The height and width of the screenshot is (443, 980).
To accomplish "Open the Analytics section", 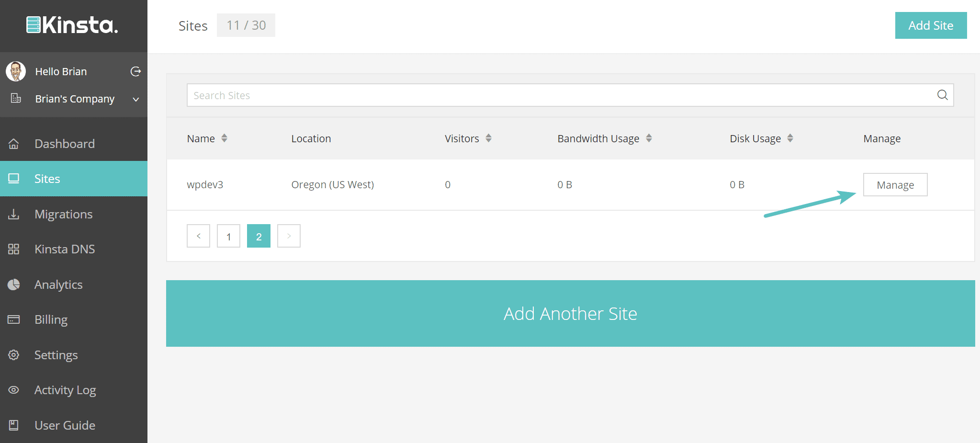I will point(74,284).
